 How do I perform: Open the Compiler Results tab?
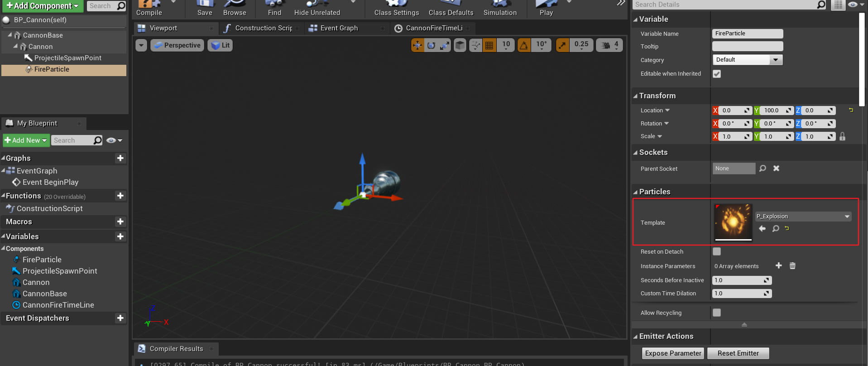click(x=176, y=349)
